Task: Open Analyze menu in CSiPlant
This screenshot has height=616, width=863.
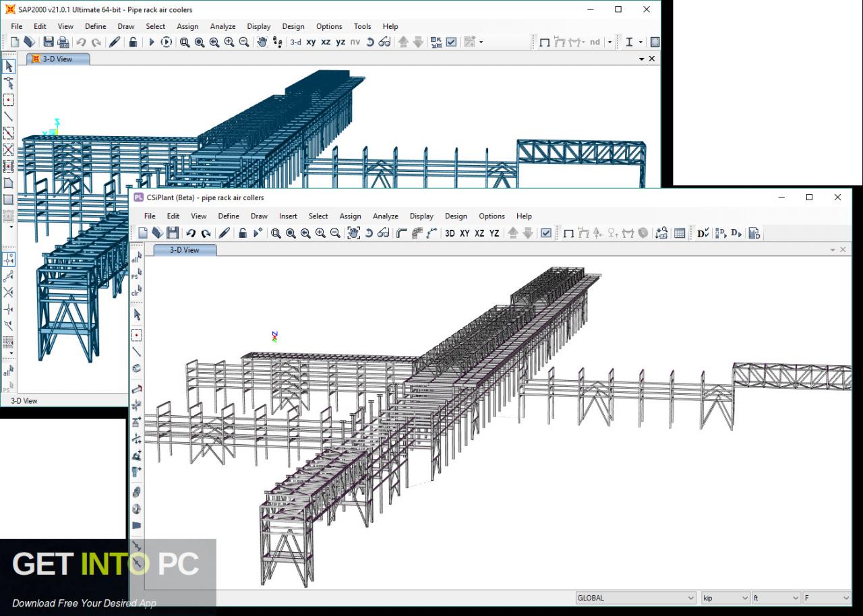Action: [x=386, y=216]
